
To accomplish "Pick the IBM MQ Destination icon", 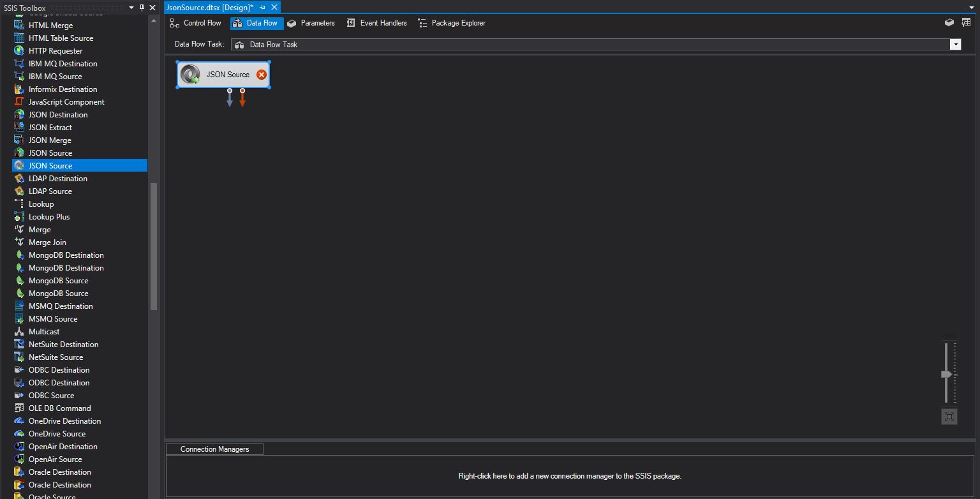I will [19, 64].
